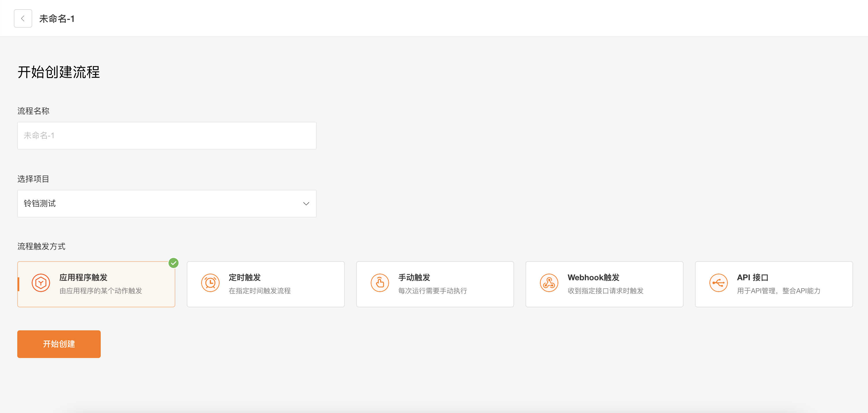Click description 每次运行需要手动执行
Image resolution: width=868 pixels, height=413 pixels.
click(433, 291)
